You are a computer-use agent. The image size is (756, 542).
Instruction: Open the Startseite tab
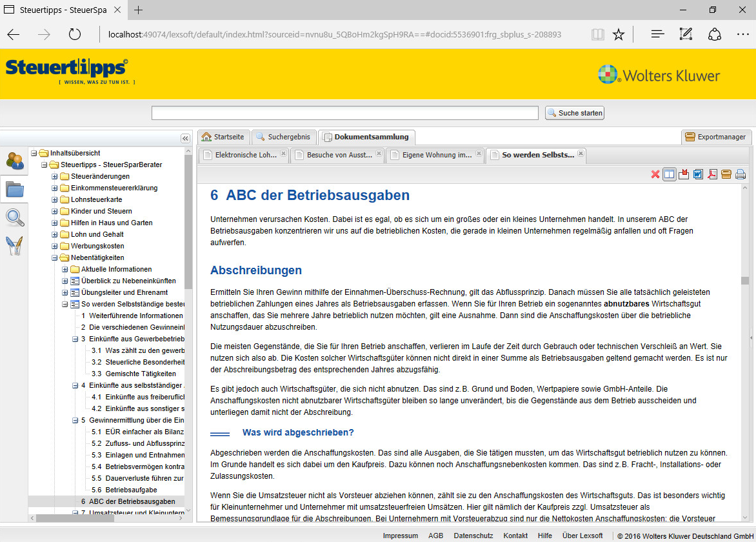pos(223,137)
